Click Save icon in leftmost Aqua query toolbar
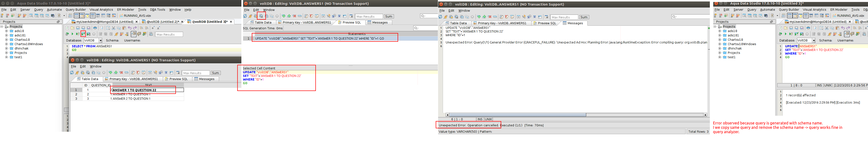The height and width of the screenshot is (147, 868). pos(78,28)
